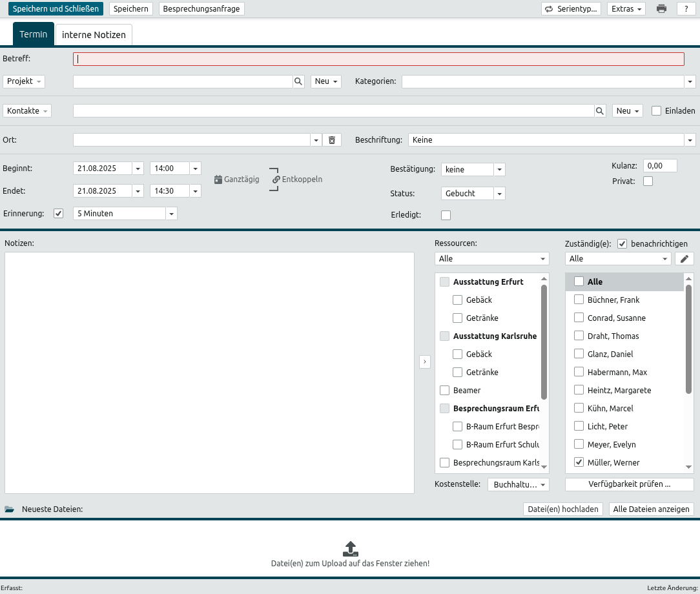Switch to the interne Notizen tab
Image resolution: width=700 pixels, height=594 pixels.
94,35
